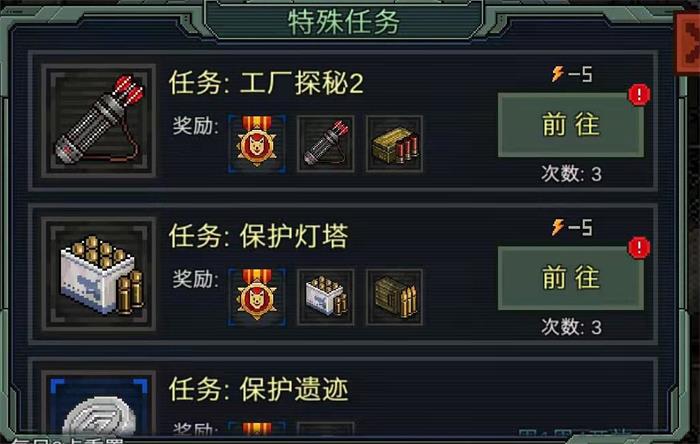Open the 保护遗迹 coin thumbnail

pos(99,405)
